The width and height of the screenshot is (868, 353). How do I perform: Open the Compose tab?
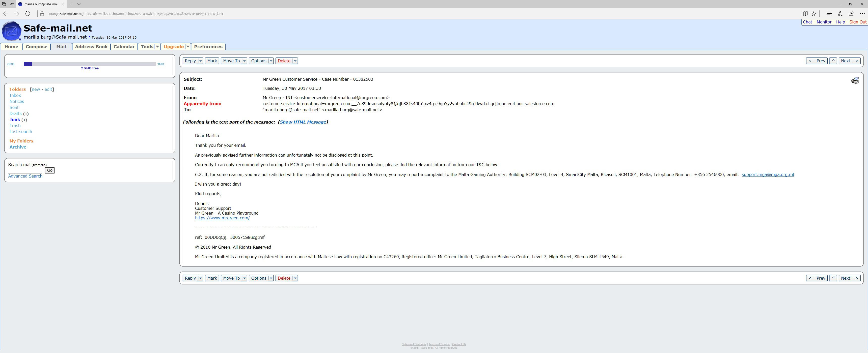(x=36, y=47)
